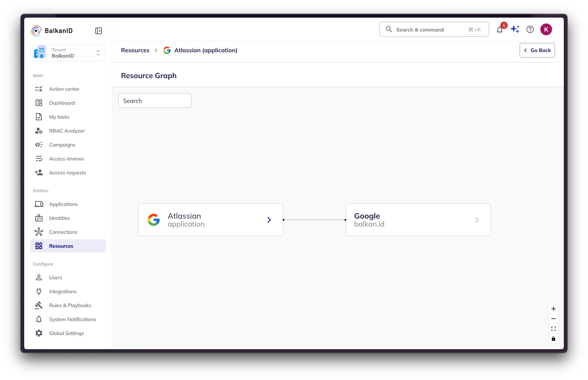Toggle the graph interactivity lock

[x=553, y=339]
